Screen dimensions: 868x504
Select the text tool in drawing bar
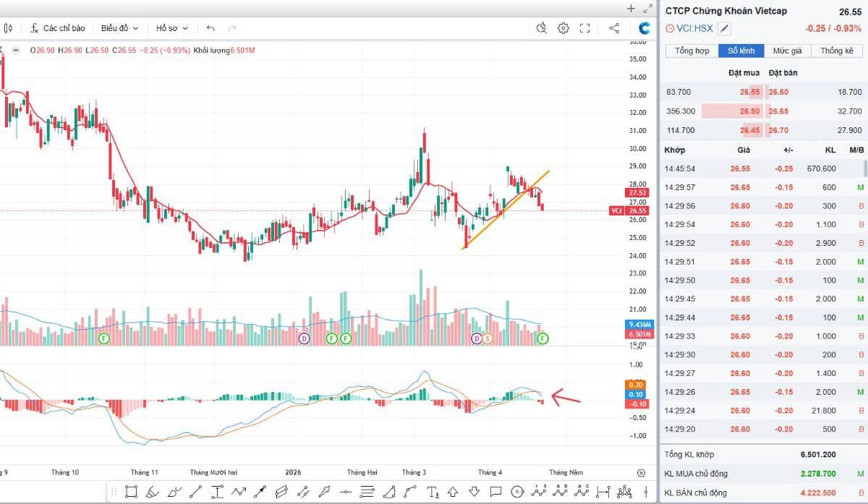(433, 492)
